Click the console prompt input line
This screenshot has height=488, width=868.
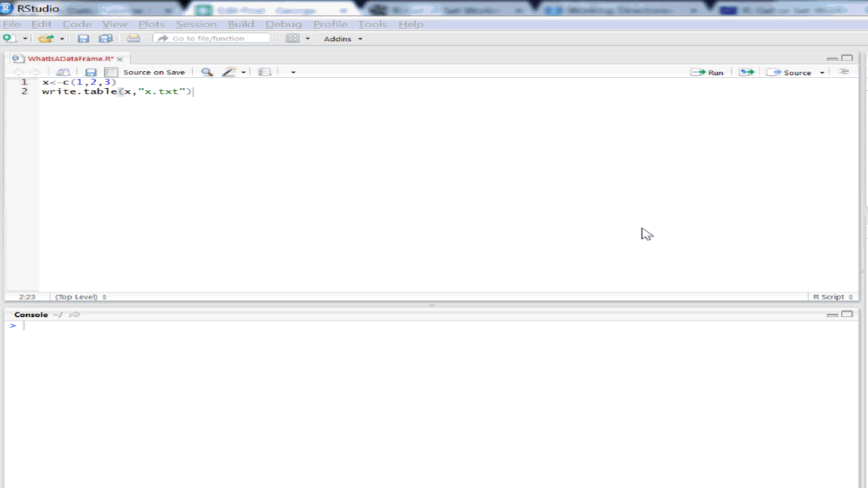[431, 326]
